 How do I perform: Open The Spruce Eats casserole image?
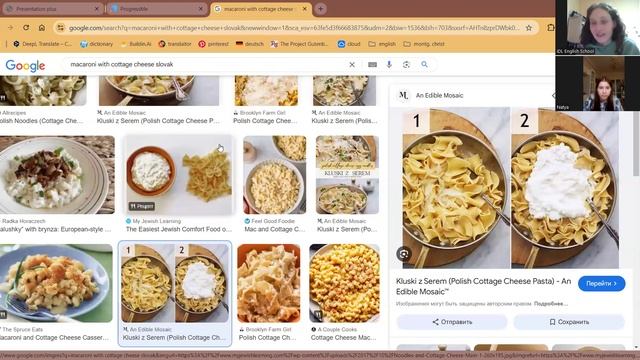coord(56,283)
